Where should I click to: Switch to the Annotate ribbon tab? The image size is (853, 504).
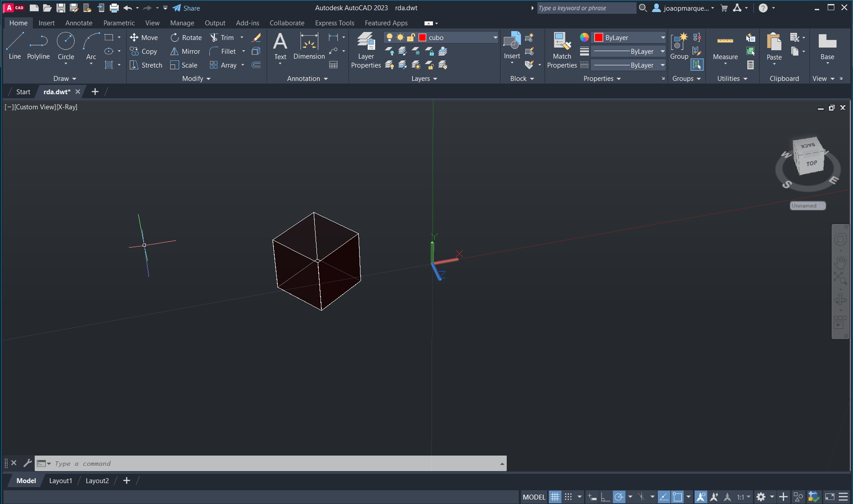click(x=79, y=23)
